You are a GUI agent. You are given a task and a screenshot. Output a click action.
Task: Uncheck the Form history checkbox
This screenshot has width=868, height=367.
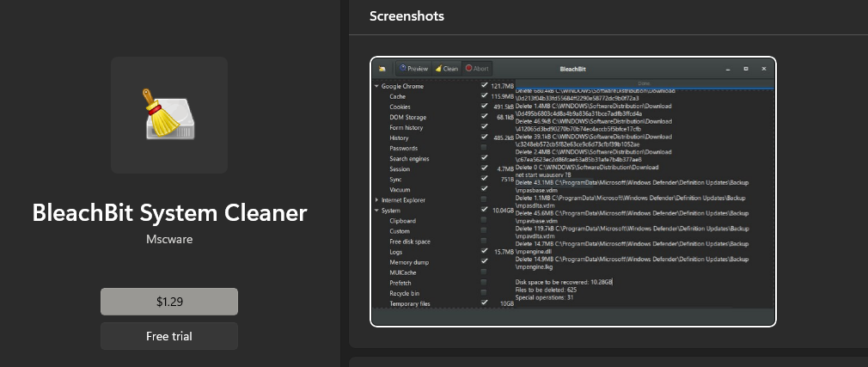coord(485,126)
